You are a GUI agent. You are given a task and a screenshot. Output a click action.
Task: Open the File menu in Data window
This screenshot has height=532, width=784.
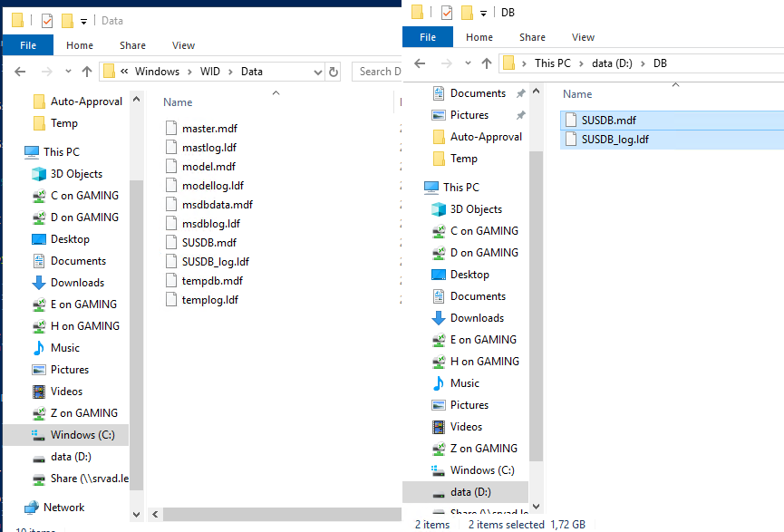tap(29, 45)
